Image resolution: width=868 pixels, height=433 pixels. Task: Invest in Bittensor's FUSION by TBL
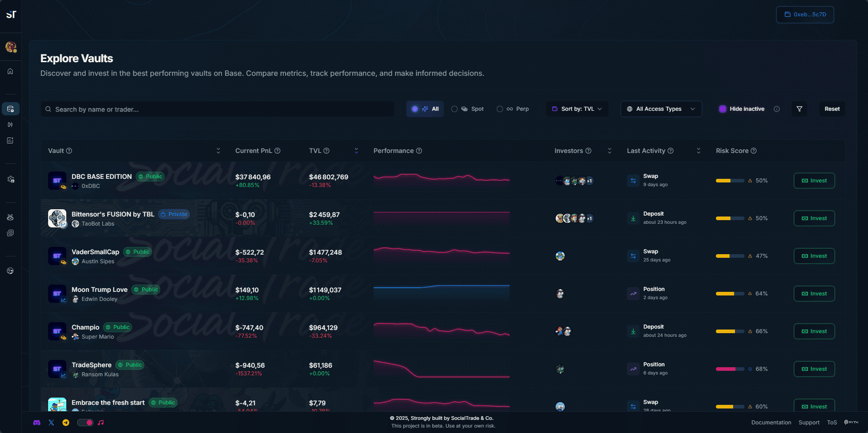coord(814,218)
